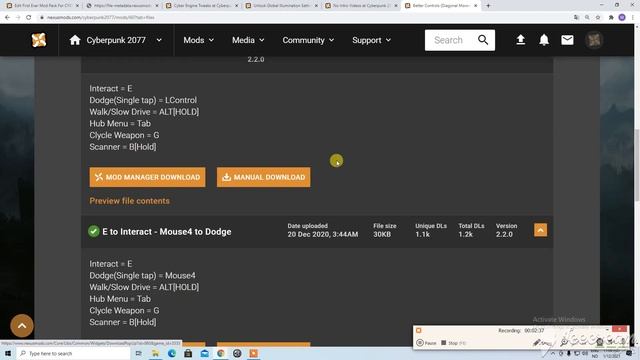Open Microsoft Edge from the taskbar
The height and width of the screenshot is (360, 640).
(x=172, y=353)
